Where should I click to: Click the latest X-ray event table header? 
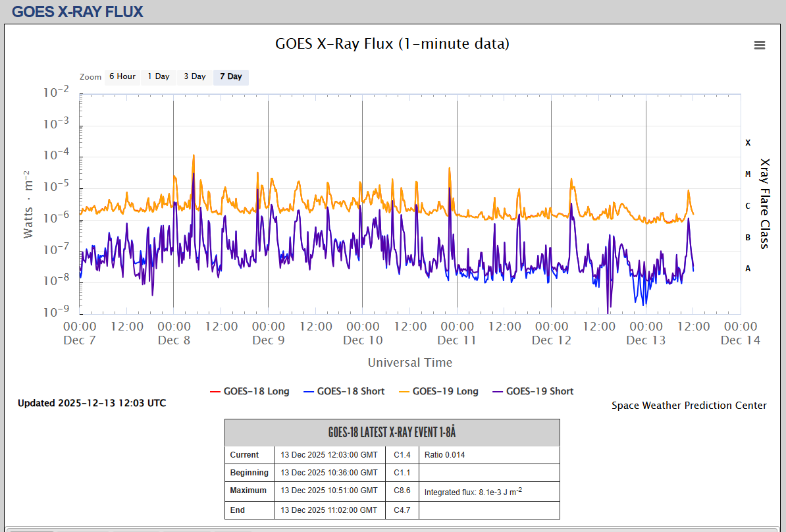(x=392, y=433)
